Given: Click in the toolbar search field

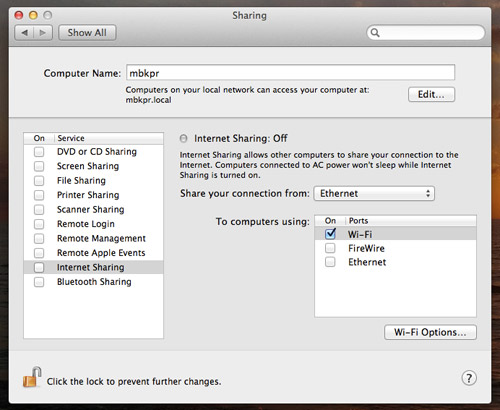Looking at the screenshot, I should pos(426,33).
